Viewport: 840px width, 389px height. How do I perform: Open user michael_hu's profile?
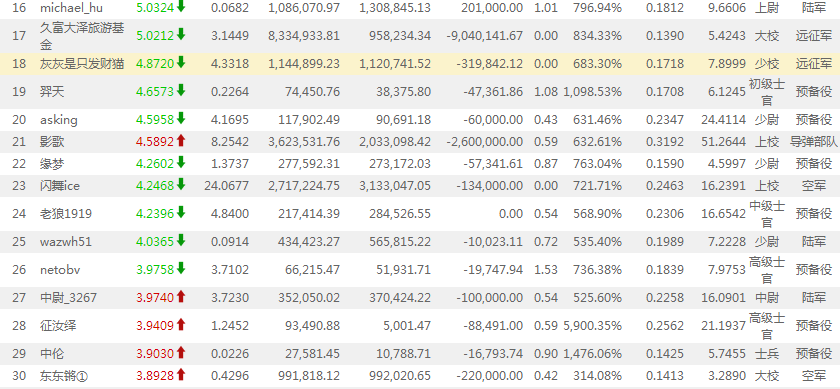tap(71, 8)
